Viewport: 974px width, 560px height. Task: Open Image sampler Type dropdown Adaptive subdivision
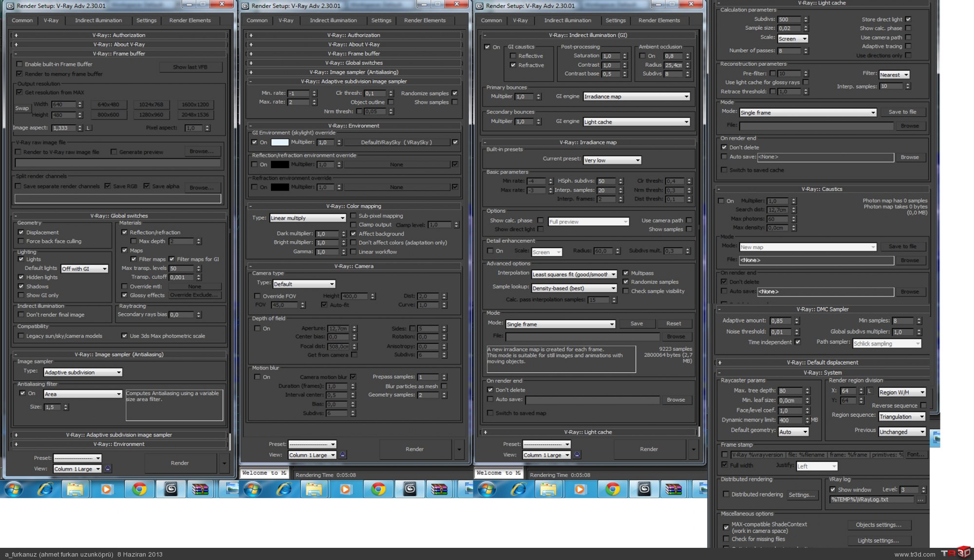pyautogui.click(x=83, y=373)
